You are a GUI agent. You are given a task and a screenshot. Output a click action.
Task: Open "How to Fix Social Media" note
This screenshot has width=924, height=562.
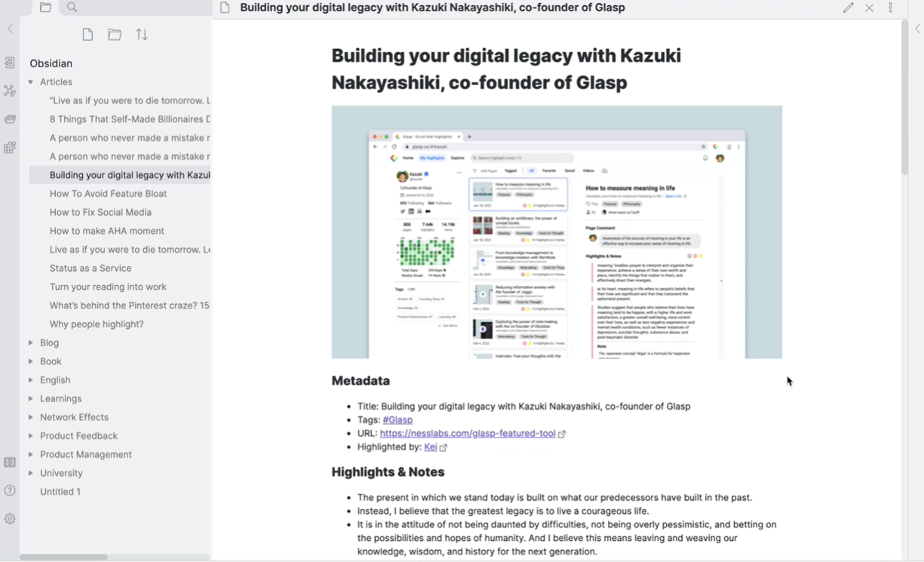[x=100, y=213]
